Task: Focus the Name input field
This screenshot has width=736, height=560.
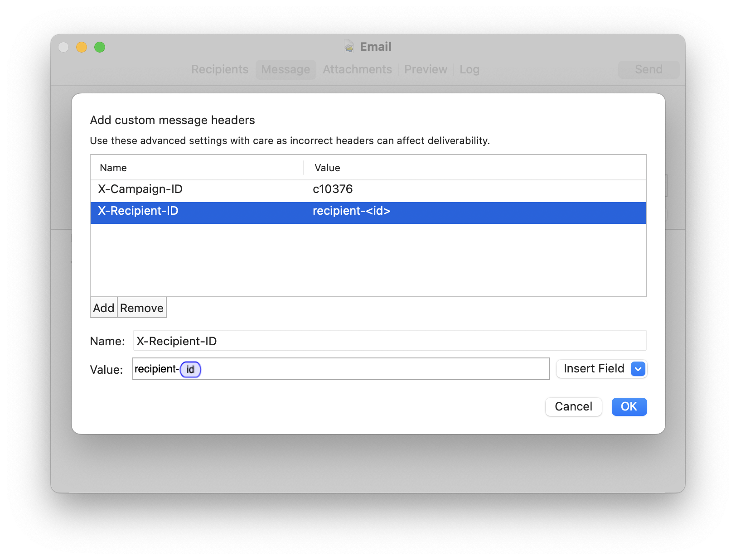Action: 390,341
